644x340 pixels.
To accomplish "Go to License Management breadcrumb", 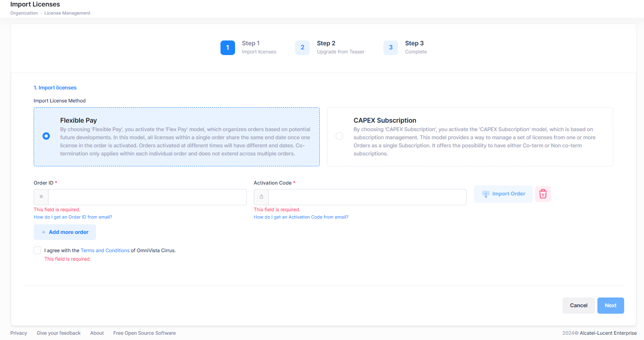I will [67, 13].
